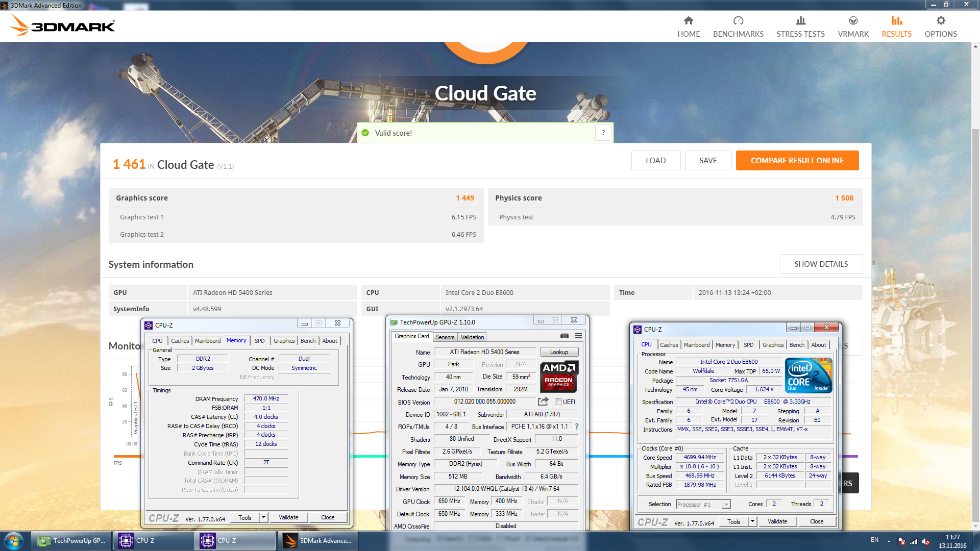980x551 pixels.
Task: Open the GPU-Z hamburger menu
Action: point(578,336)
